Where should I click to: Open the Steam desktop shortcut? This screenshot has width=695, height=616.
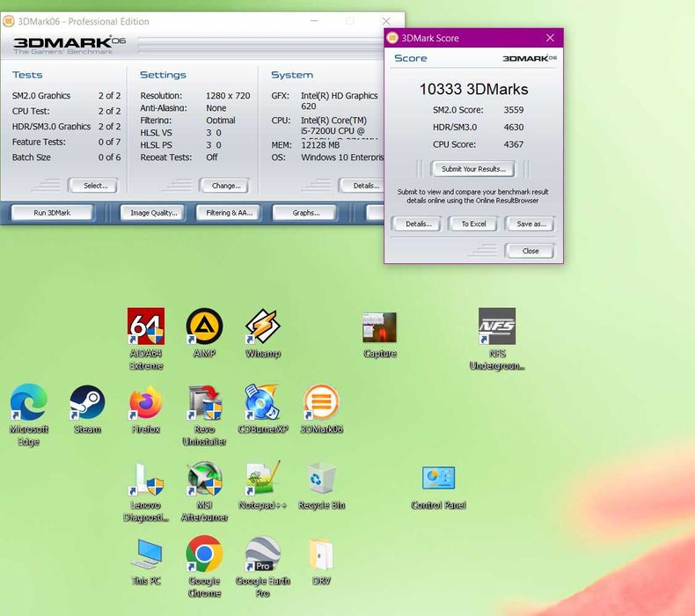click(x=87, y=409)
